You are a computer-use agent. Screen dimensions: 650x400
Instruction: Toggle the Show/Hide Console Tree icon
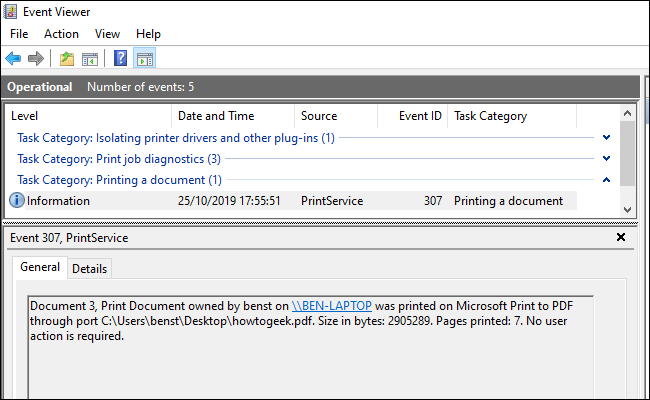(x=89, y=59)
